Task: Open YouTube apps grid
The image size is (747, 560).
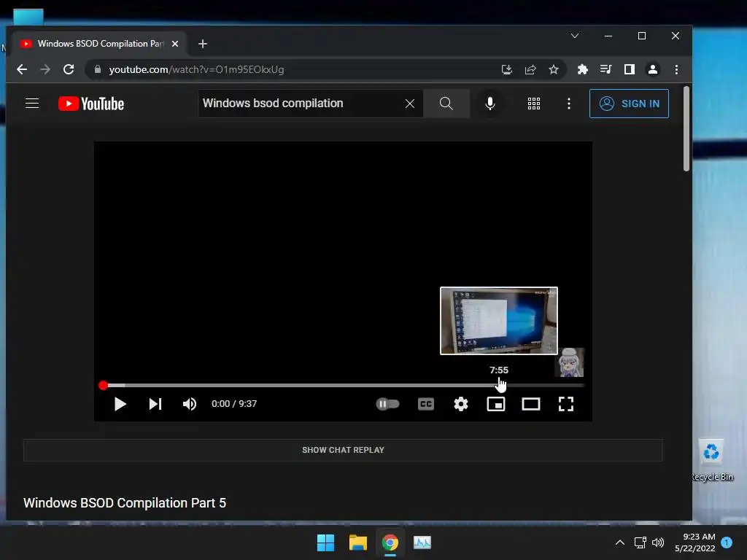Action: click(x=534, y=104)
